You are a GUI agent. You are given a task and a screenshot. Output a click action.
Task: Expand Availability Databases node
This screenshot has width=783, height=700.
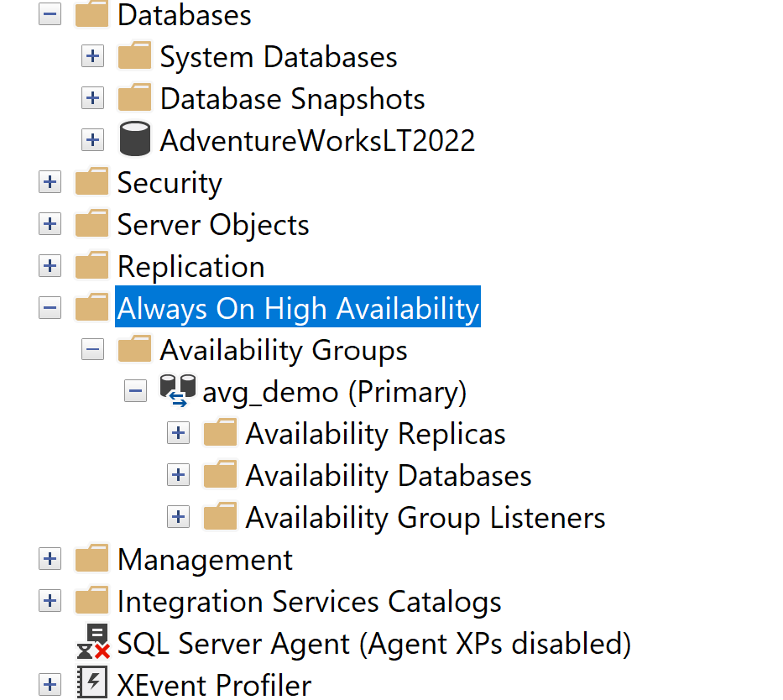point(178,475)
